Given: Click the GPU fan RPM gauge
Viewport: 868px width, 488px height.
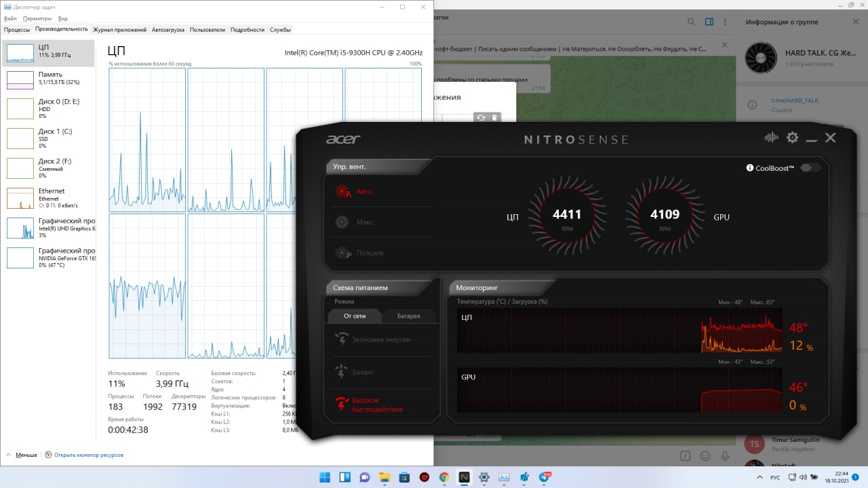Looking at the screenshot, I should pyautogui.click(x=665, y=216).
